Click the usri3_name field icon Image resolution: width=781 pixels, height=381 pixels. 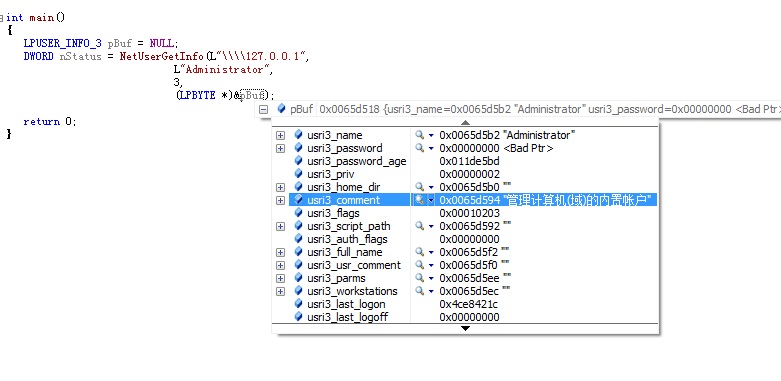tap(298, 134)
